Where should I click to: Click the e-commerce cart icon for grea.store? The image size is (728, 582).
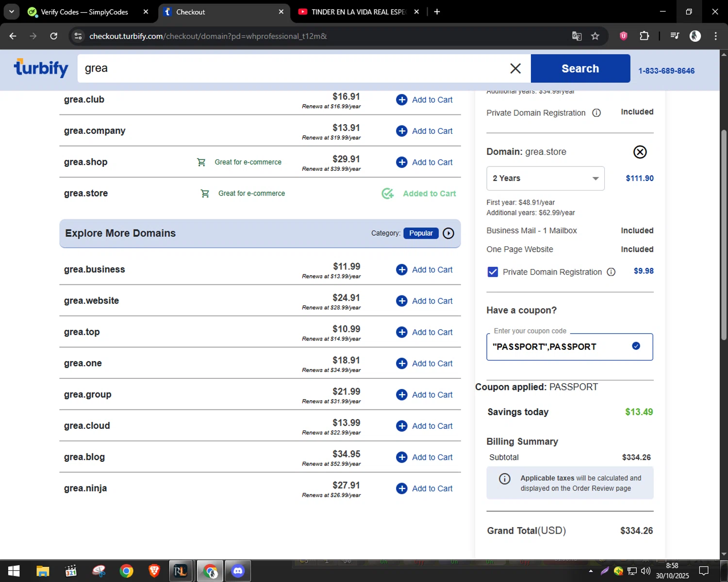click(x=205, y=194)
